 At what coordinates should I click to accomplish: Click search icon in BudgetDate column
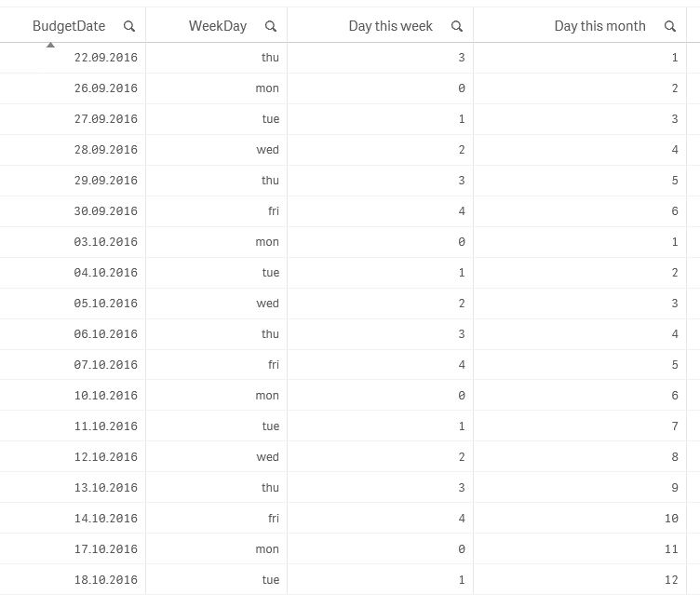tap(129, 26)
